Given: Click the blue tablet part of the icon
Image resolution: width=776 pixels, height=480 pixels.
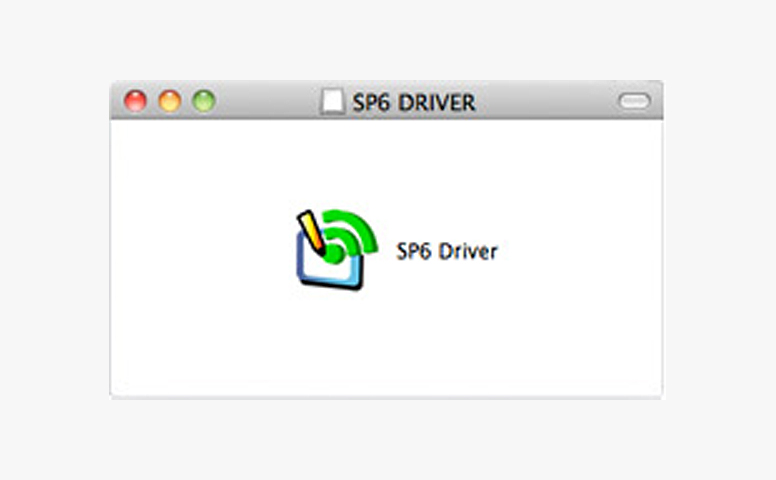Looking at the screenshot, I should (320, 268).
